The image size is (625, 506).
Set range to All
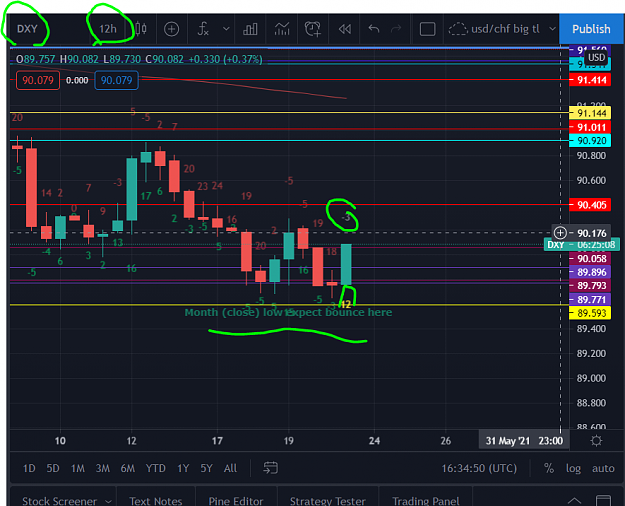coord(230,468)
